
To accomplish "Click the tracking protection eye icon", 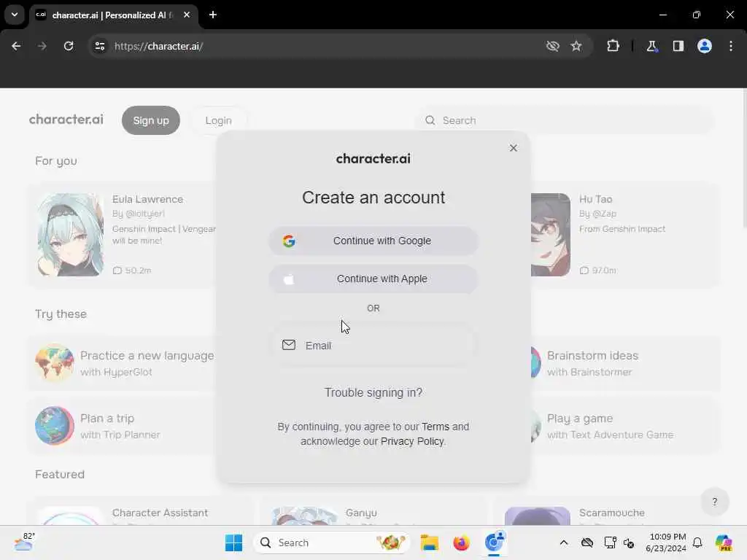I will pos(553,46).
